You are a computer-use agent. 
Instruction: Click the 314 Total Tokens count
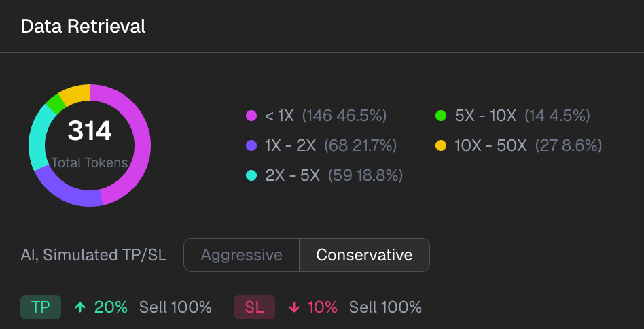(90, 131)
